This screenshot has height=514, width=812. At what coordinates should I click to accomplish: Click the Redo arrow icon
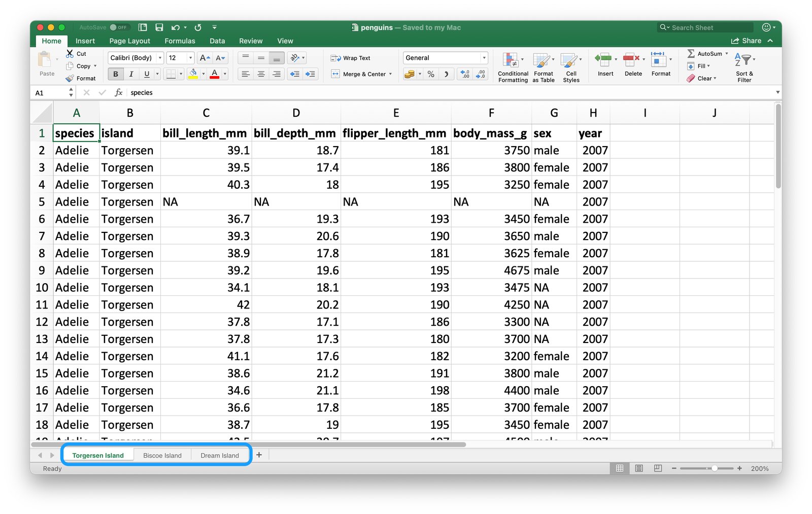click(x=198, y=27)
